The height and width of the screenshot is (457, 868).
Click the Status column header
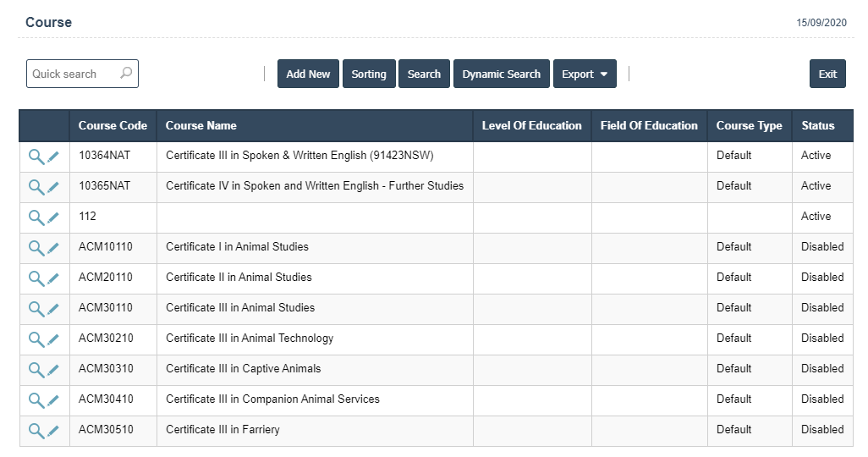click(x=818, y=125)
